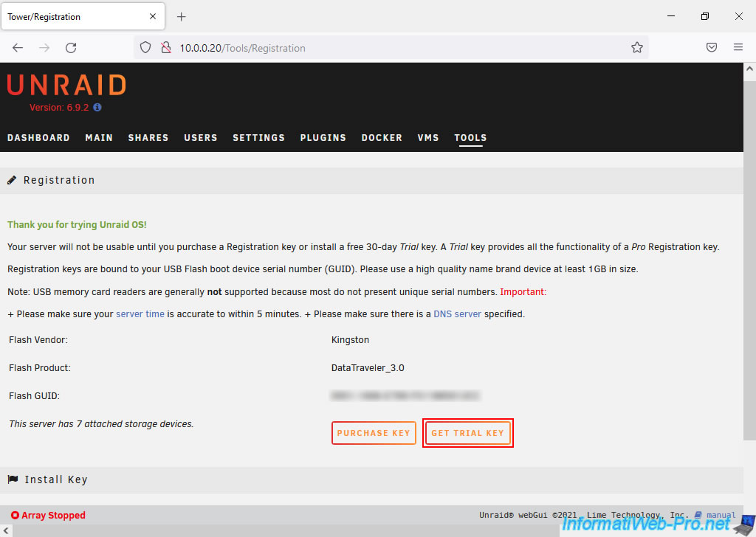The image size is (756, 537).
Task: Go to the Plugins menu
Action: pyautogui.click(x=323, y=138)
